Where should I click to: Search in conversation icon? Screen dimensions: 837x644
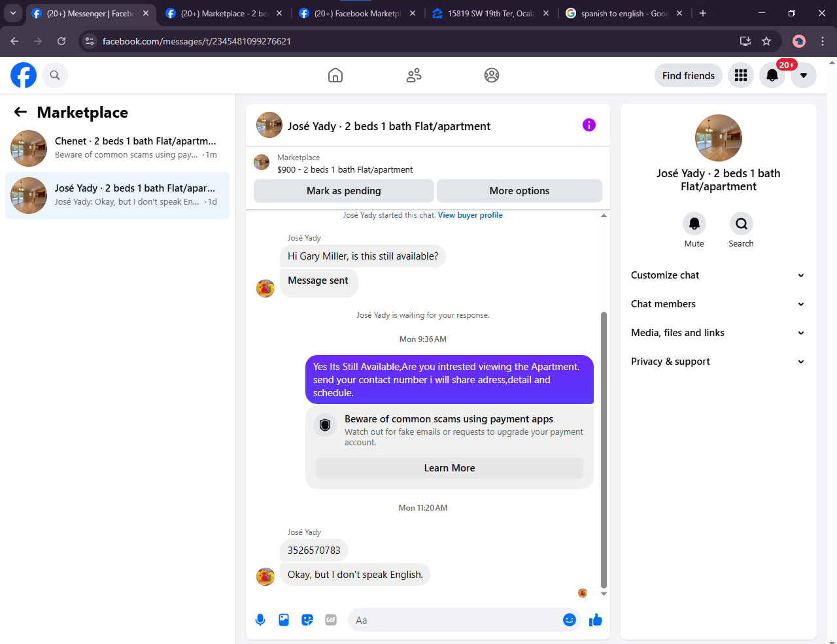pos(742,224)
